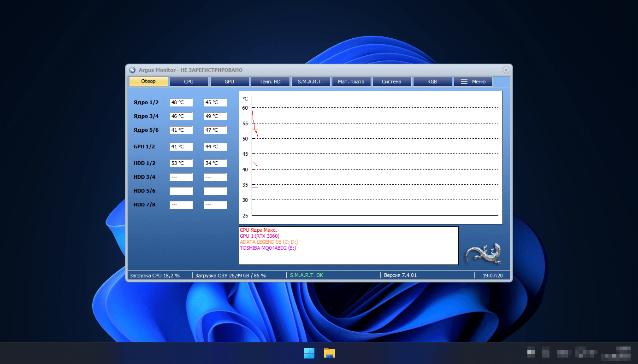Click the HDD 7/8 label
Image resolution: width=638 pixels, height=364 pixels.
pos(144,205)
